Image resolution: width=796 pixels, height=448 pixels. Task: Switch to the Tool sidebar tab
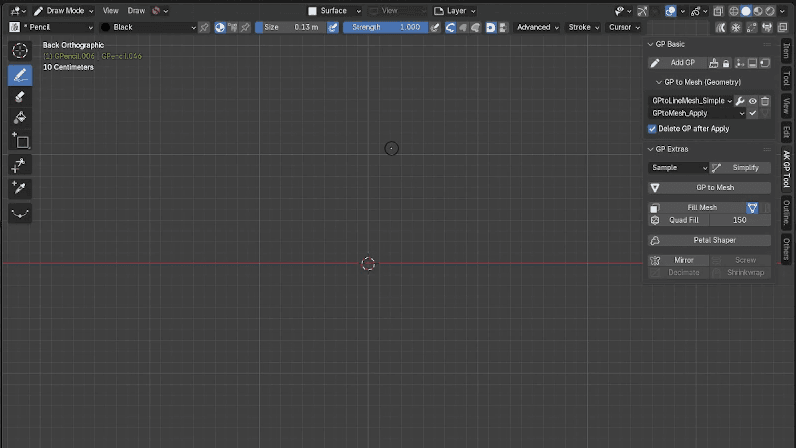point(786,79)
